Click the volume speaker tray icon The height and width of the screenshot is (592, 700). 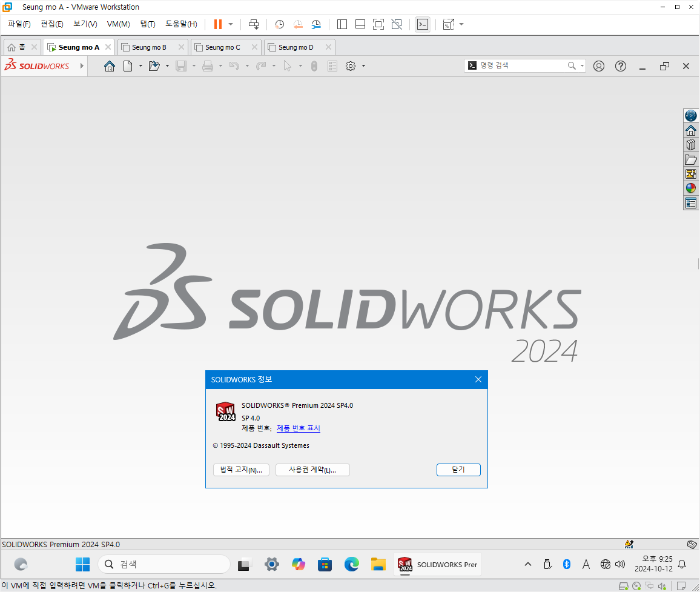point(619,564)
